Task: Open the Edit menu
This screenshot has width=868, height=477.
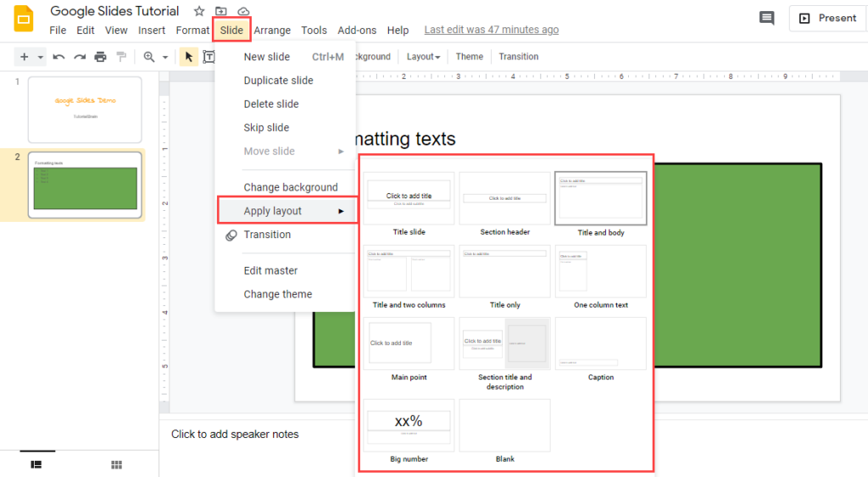Action: tap(86, 31)
